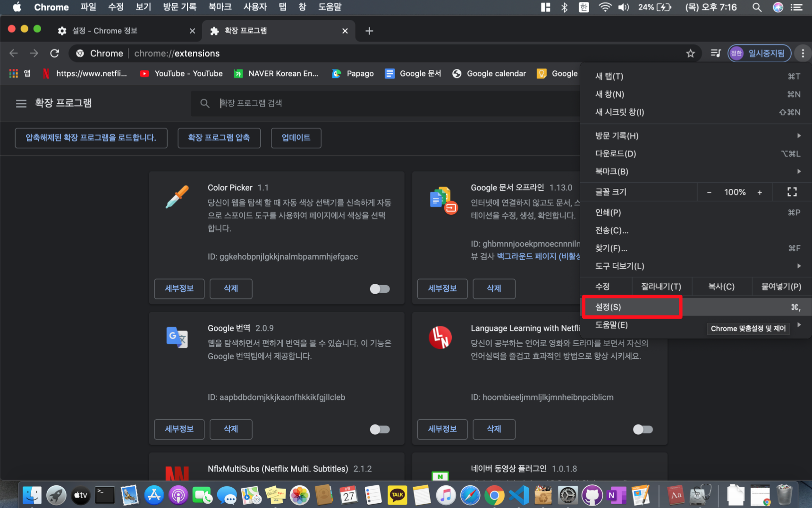Open the Netflix bookmark
The width and height of the screenshot is (812, 508).
85,74
